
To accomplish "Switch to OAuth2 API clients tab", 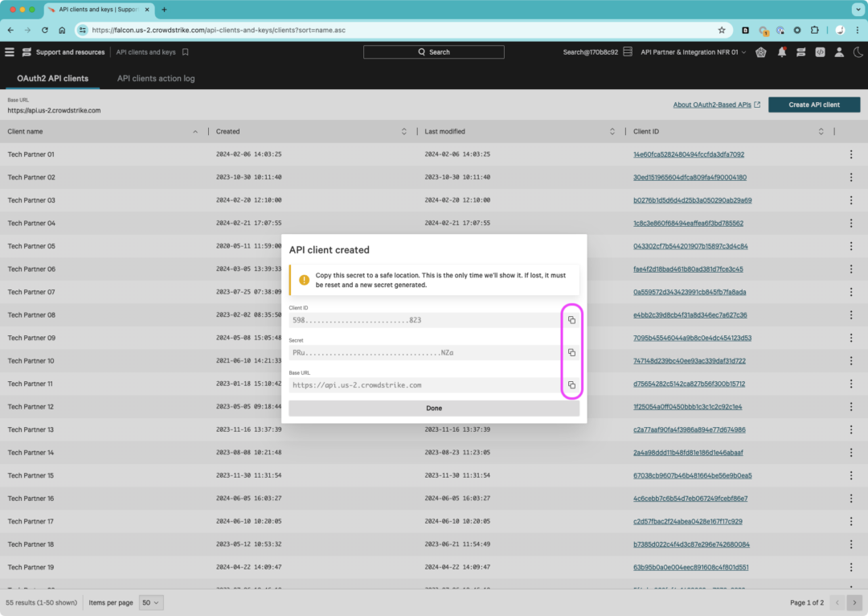I will point(52,79).
